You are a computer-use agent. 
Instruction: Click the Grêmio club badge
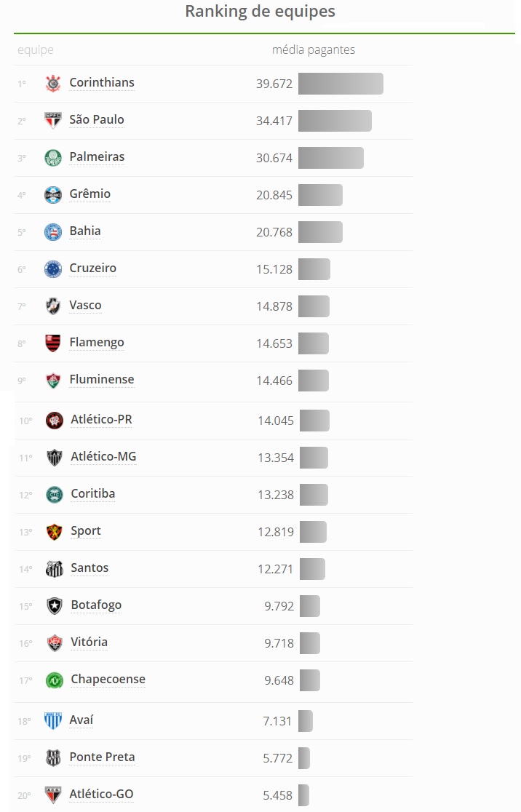(53, 195)
